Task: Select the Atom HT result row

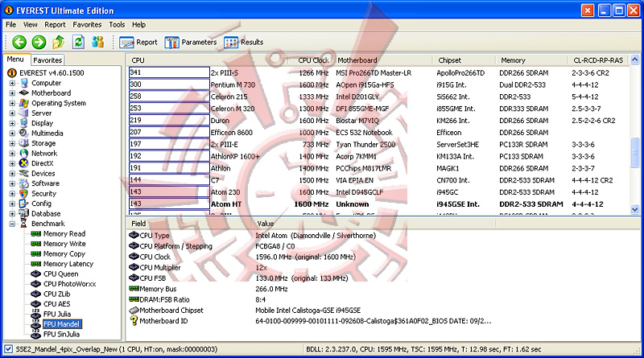Action: (378, 204)
